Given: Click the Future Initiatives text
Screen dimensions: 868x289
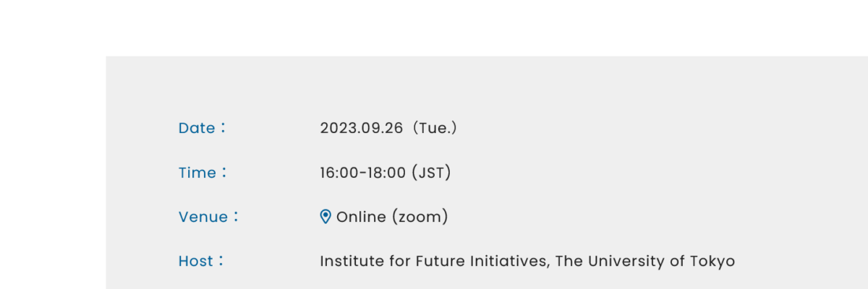Looking at the screenshot, I should pyautogui.click(x=483, y=261).
